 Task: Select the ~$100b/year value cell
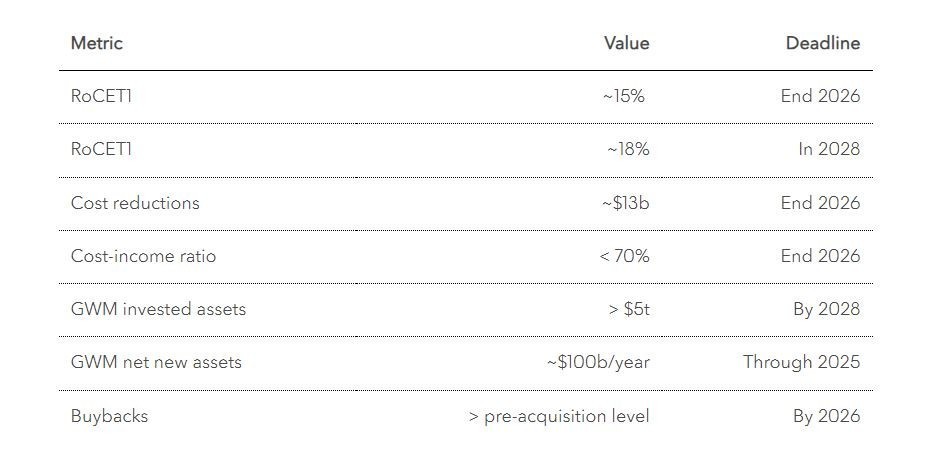598,362
